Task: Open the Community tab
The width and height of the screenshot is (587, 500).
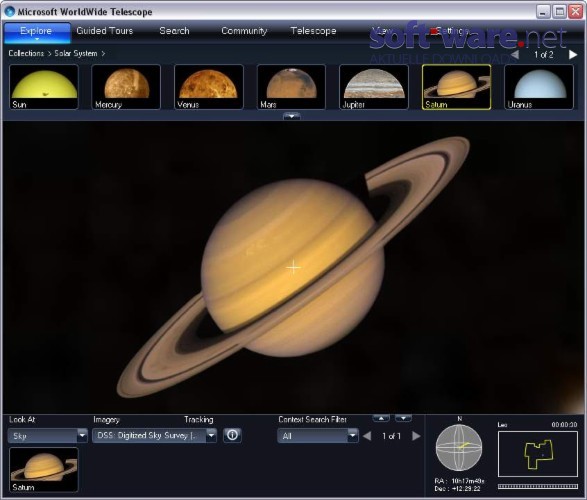Action: click(x=244, y=31)
